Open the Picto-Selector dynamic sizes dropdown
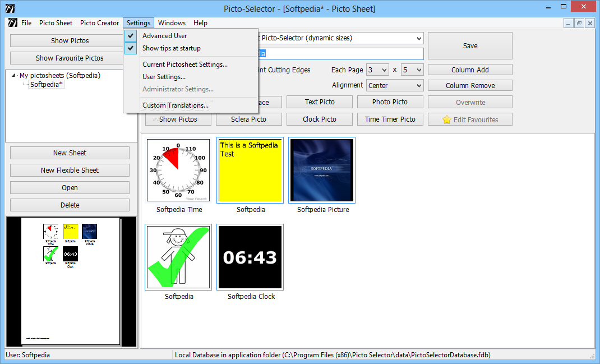Viewport: 600px width, 364px height. point(419,38)
